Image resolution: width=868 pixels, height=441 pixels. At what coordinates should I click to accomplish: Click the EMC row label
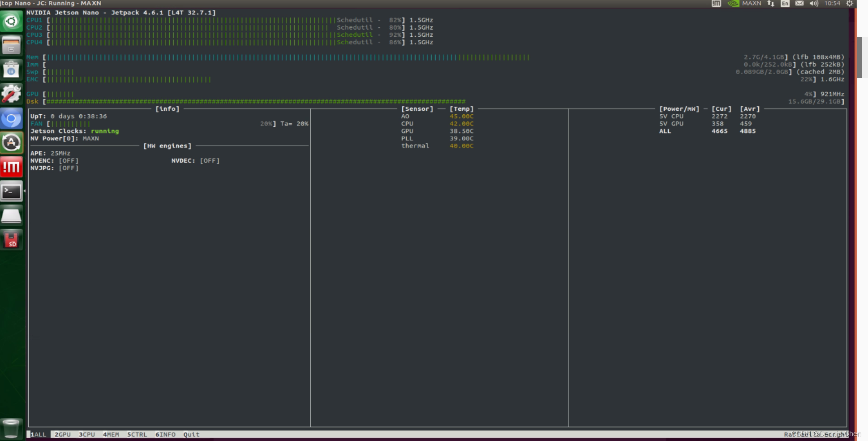click(32, 79)
